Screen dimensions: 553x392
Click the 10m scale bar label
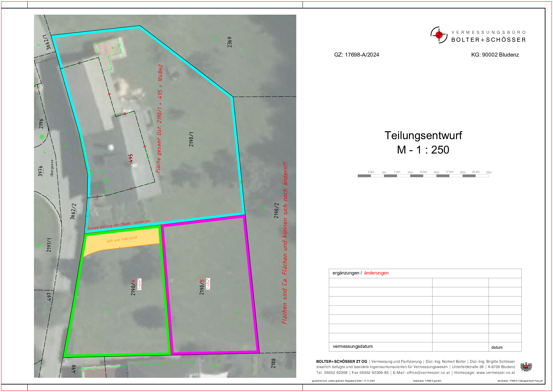410,172
